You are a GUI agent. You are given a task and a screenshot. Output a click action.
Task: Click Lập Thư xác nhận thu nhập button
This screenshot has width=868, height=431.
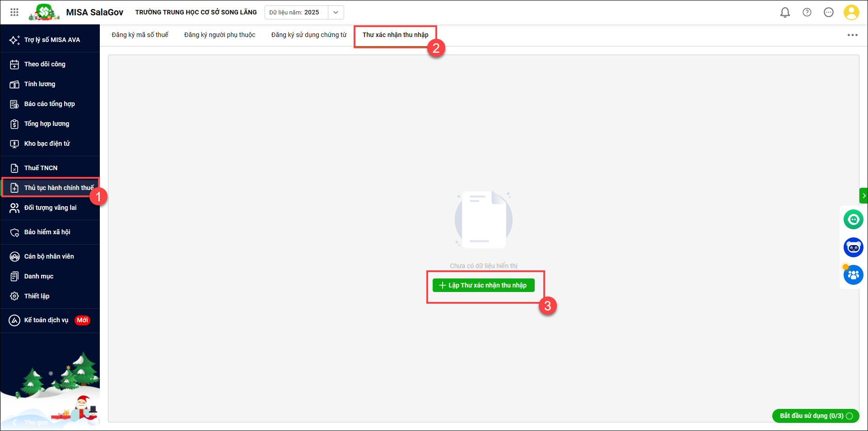483,285
